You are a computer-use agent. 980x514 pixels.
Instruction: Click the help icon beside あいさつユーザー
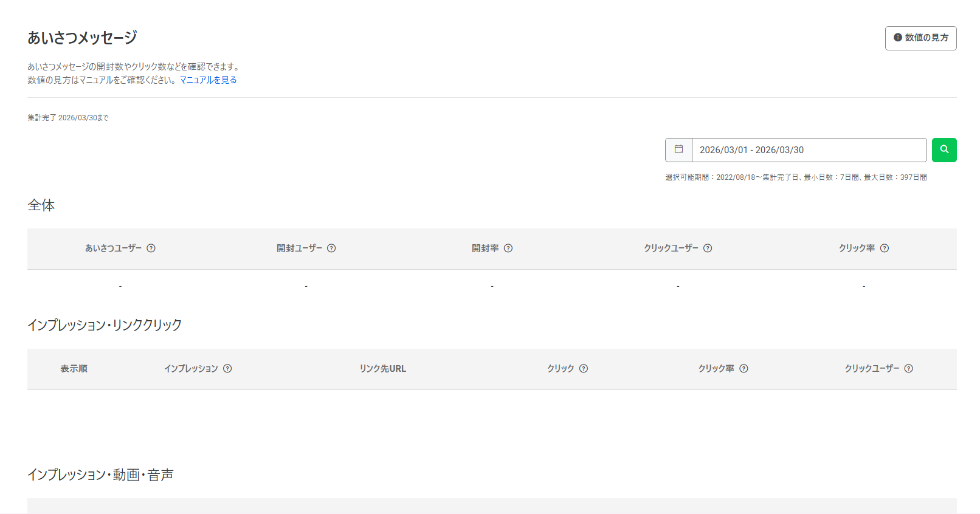pyautogui.click(x=151, y=248)
